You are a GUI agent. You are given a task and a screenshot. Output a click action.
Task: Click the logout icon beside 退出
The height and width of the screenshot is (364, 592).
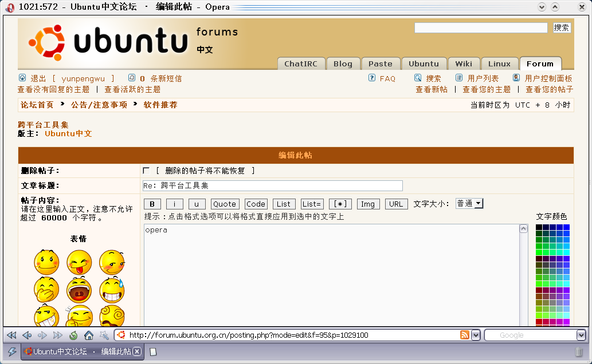click(22, 78)
